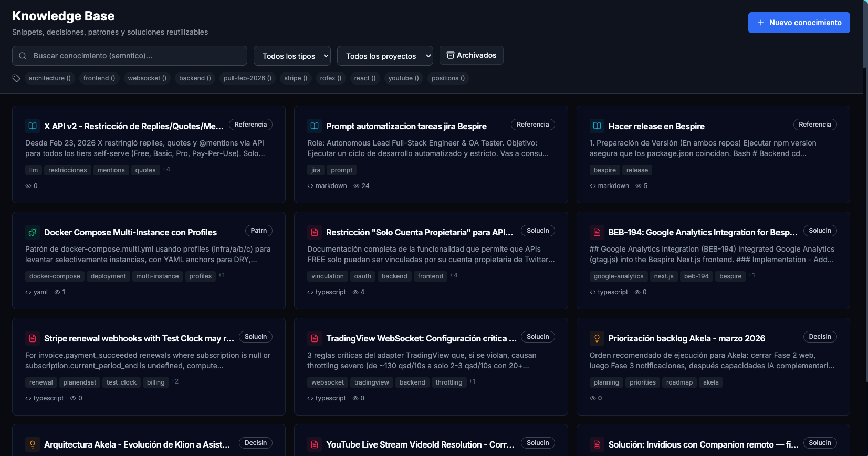This screenshot has height=456, width=868.
Task: Open Docker Compose Multi-Instance con Profiles entry
Action: 149,261
